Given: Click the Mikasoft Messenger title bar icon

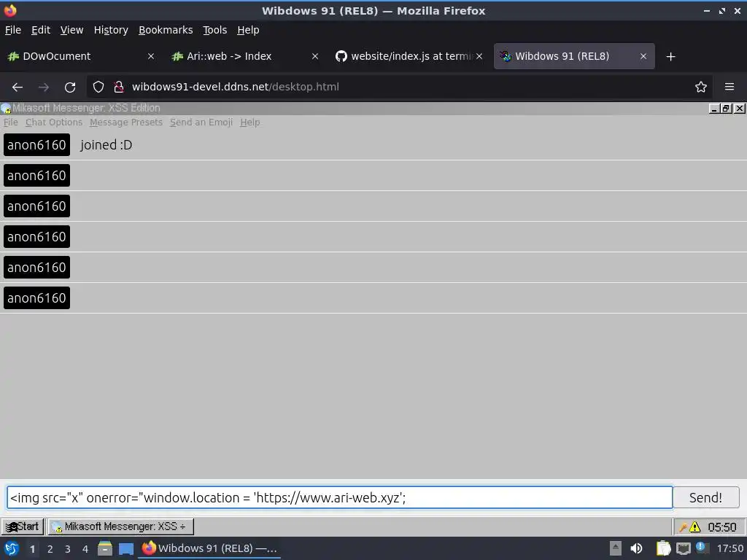Looking at the screenshot, I should coord(6,109).
